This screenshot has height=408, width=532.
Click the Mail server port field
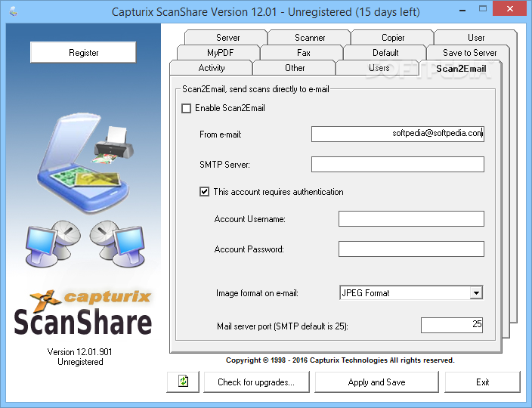(452, 325)
